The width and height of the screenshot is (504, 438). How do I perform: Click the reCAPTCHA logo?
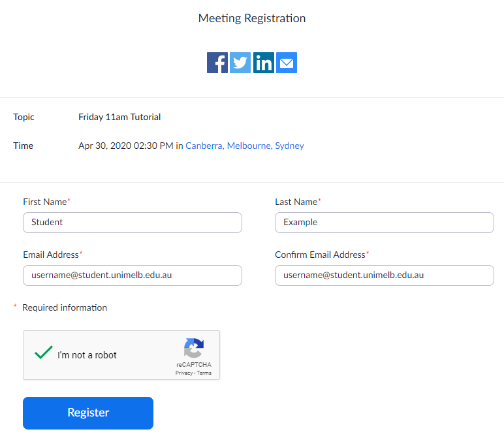(194, 348)
